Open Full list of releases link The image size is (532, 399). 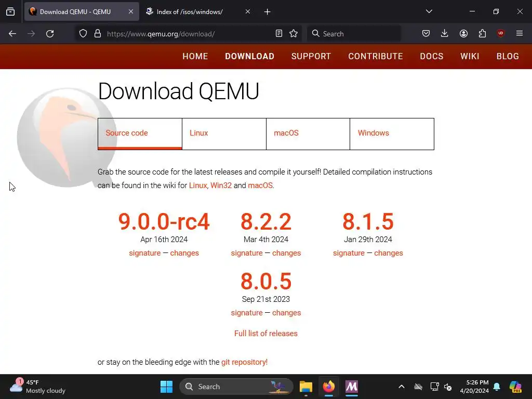coord(266,334)
